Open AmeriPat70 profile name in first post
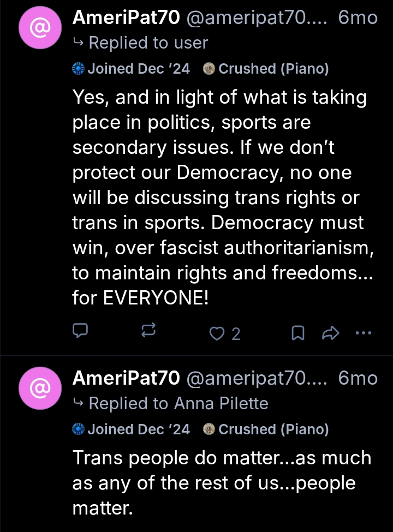Viewport: 393px width, 532px height. pyautogui.click(x=126, y=18)
